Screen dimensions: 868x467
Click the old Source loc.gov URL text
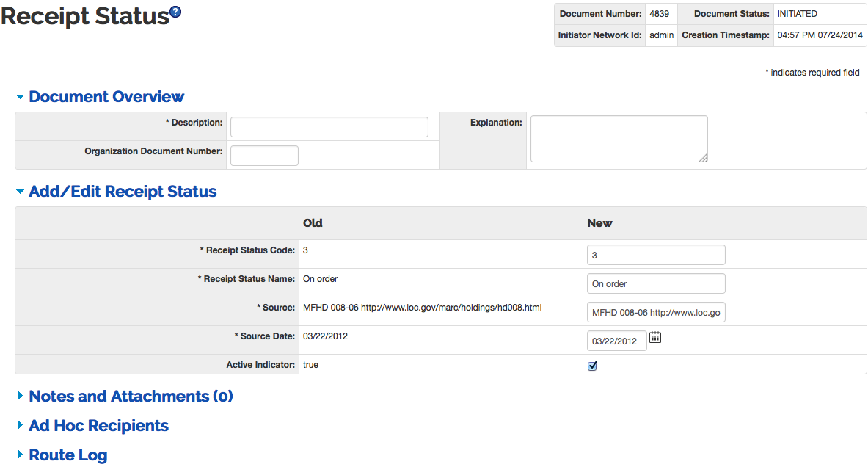click(451, 308)
